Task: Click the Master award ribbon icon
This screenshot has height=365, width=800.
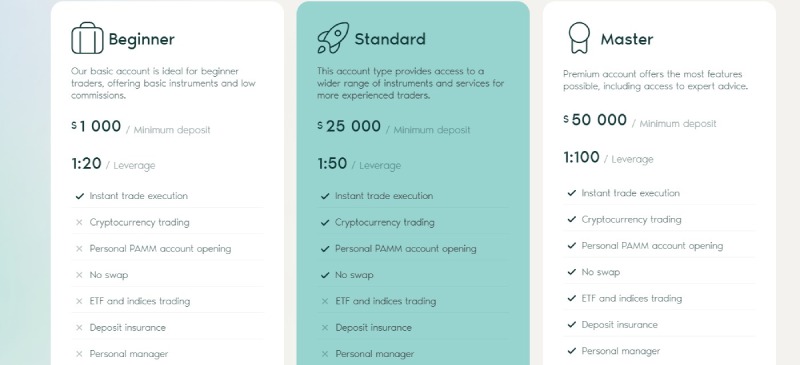Action: click(x=579, y=38)
